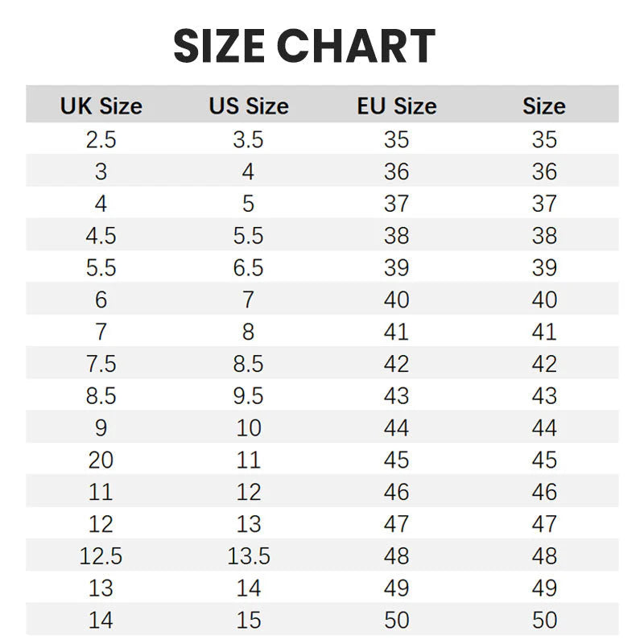Click 50 in the rightmost Size column

544,621
